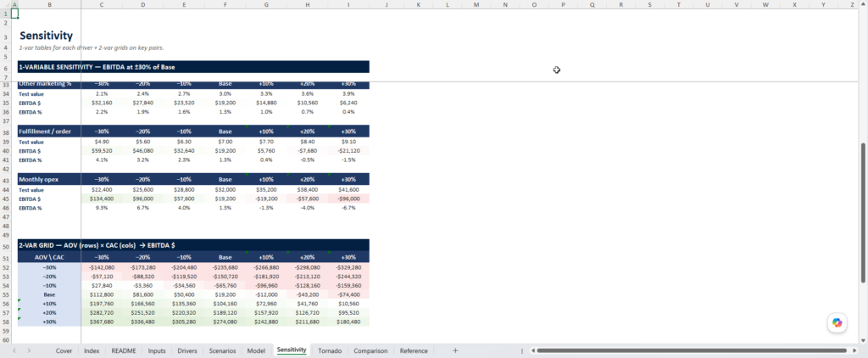Select the 2-VAR GRID header cell
This screenshot has width=868, height=358.
coord(193,245)
